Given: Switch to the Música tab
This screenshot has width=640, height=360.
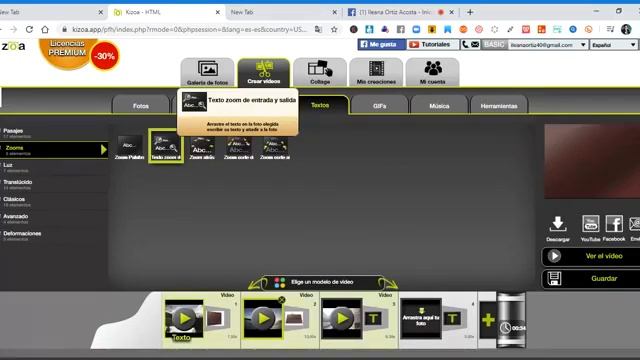Looking at the screenshot, I should [x=439, y=105].
